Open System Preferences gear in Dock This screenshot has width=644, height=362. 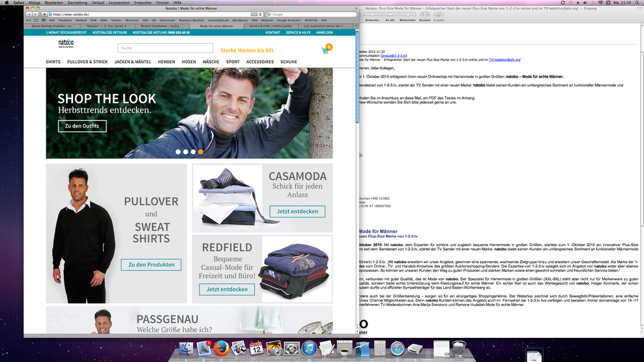coord(291,348)
